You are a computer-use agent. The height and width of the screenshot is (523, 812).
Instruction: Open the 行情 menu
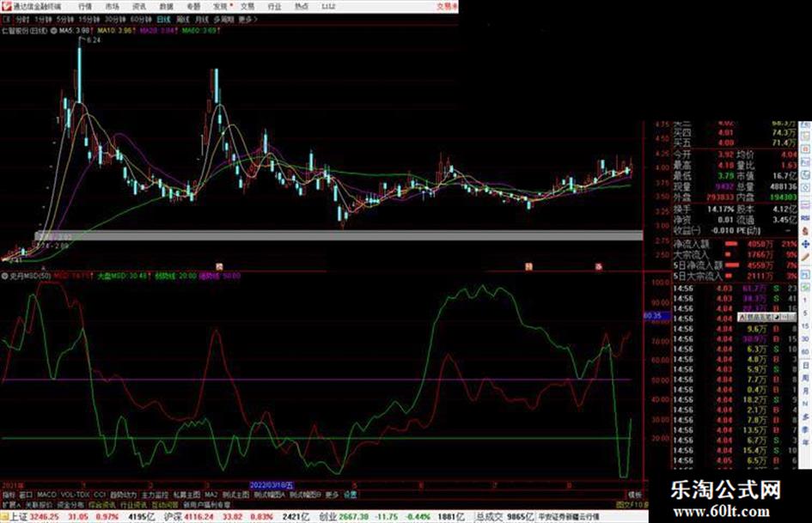click(x=85, y=7)
